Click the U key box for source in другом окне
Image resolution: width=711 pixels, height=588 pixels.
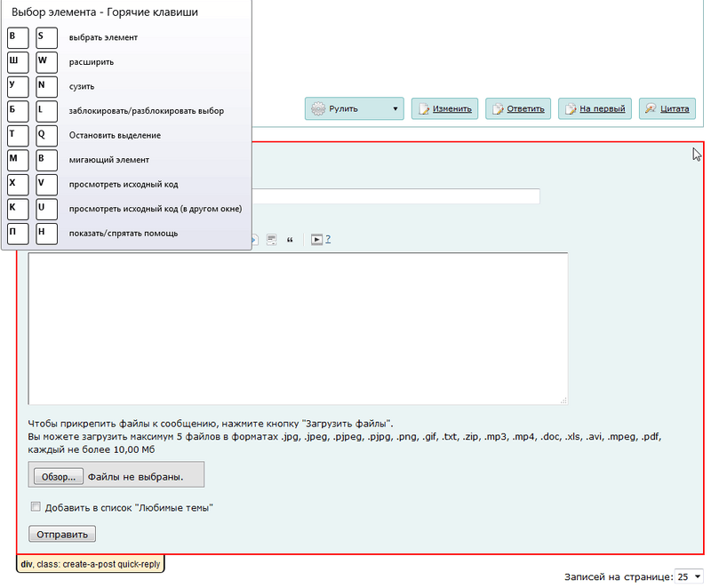[47, 209]
